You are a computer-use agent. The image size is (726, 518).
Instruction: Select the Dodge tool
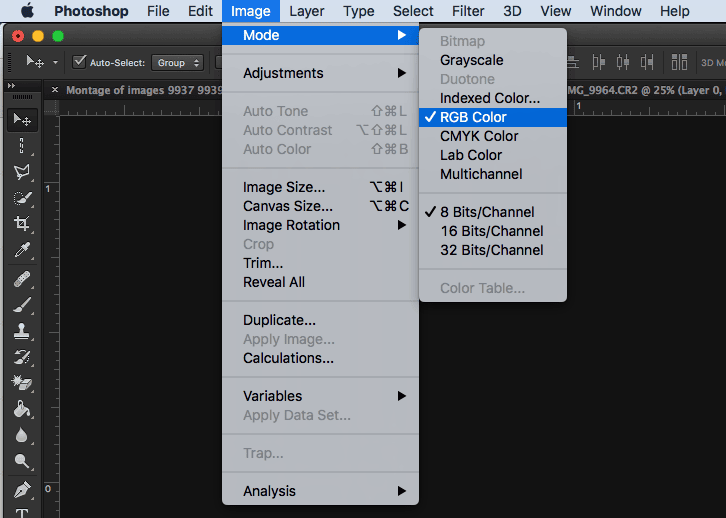[22, 461]
